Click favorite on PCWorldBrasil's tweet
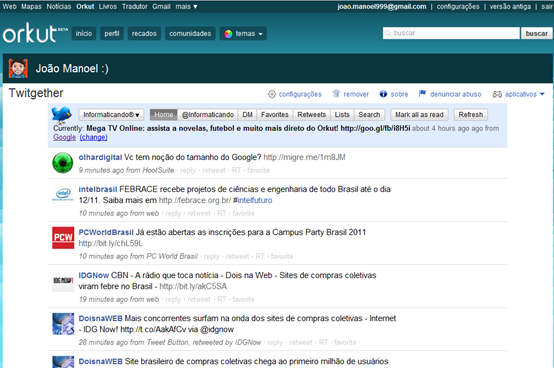This screenshot has width=554, height=368. (282, 256)
